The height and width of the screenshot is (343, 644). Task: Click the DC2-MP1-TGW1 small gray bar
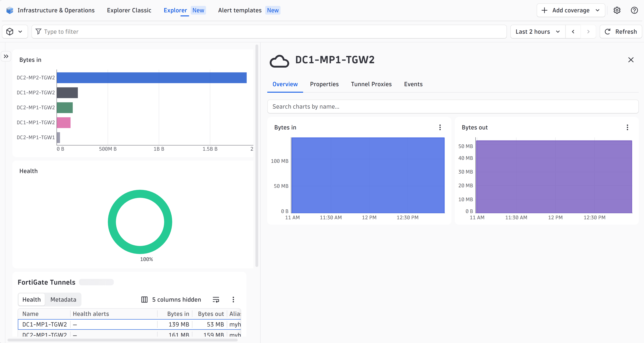tap(58, 138)
